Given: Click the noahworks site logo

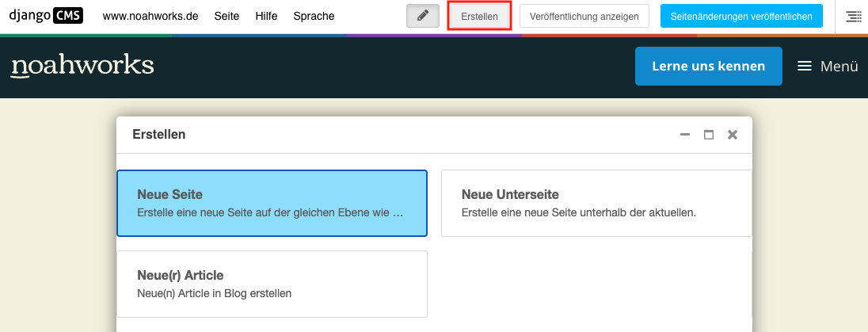Looking at the screenshot, I should click(82, 67).
